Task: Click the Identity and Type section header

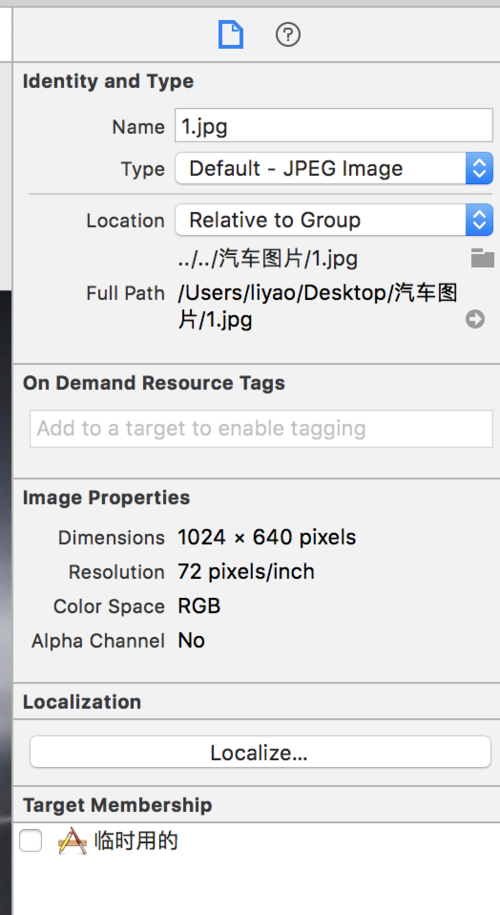Action: 108,81
